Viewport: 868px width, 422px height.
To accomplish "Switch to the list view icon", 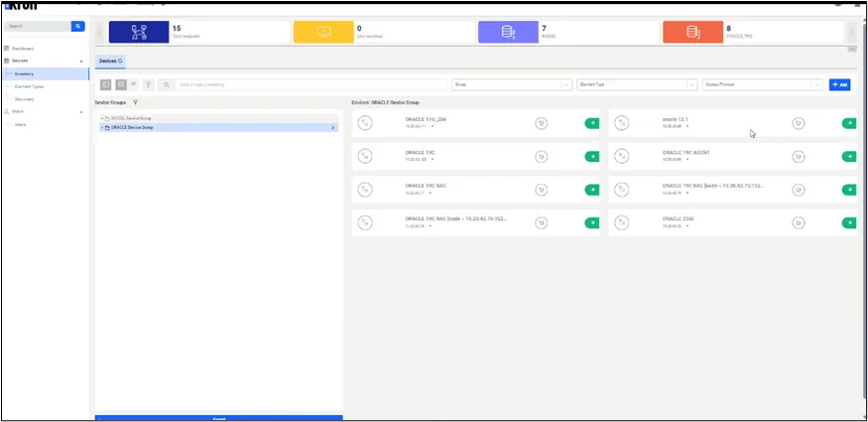I will click(133, 84).
